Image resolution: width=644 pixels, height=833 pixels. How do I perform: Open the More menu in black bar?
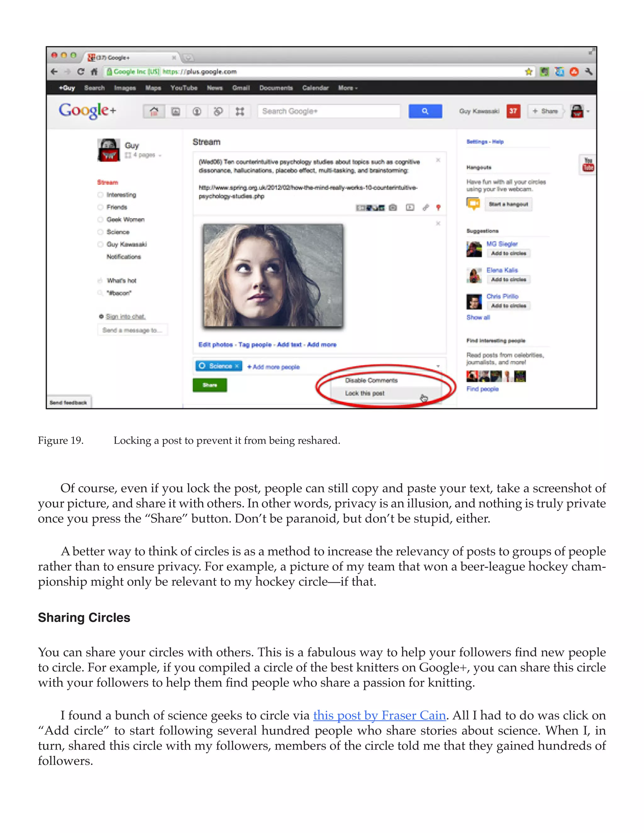(x=347, y=88)
